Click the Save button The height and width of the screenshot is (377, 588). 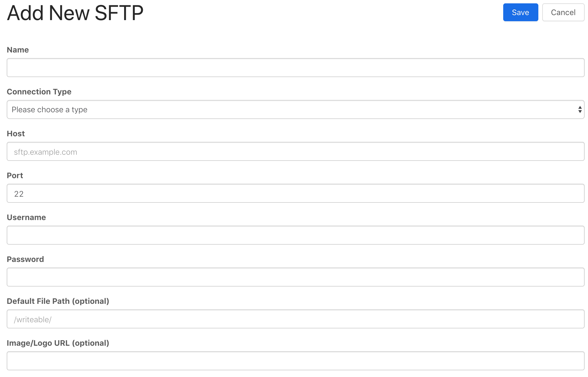pos(520,12)
